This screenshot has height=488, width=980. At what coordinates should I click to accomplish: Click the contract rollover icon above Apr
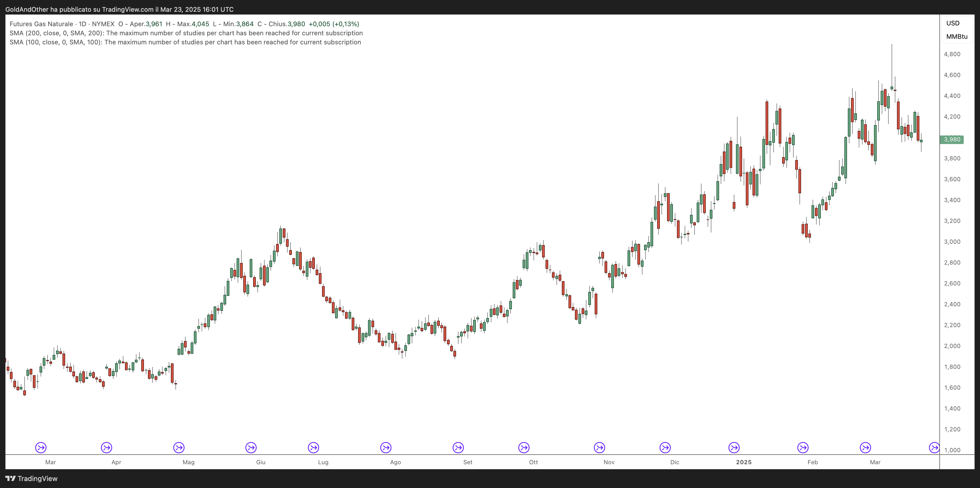click(107, 447)
